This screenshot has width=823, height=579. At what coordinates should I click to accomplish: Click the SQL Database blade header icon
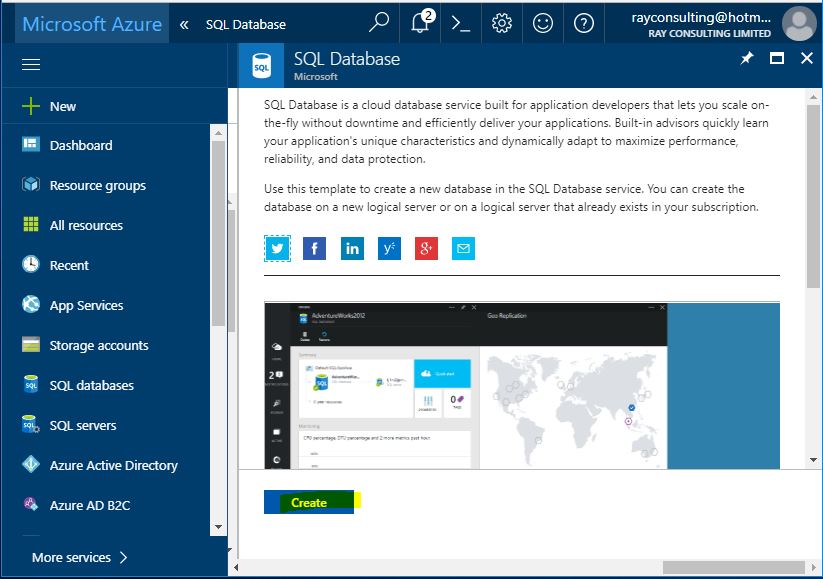261,66
